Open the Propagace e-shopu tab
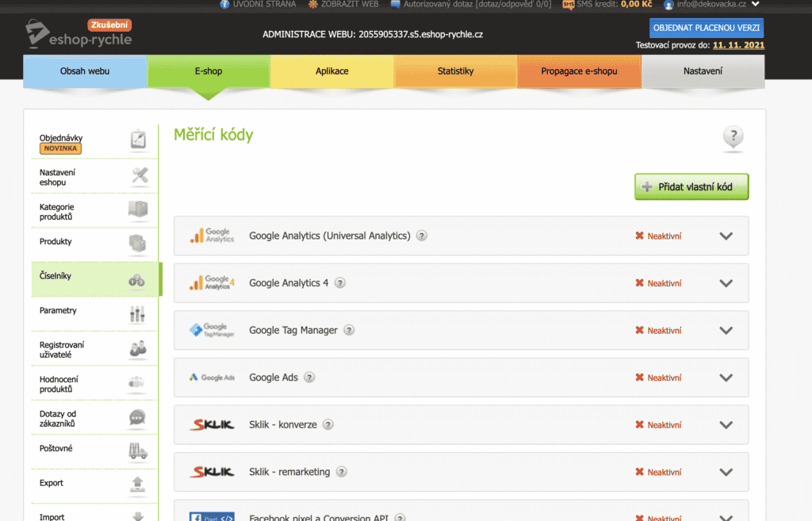Viewport: 812px width, 521px height. [x=579, y=71]
